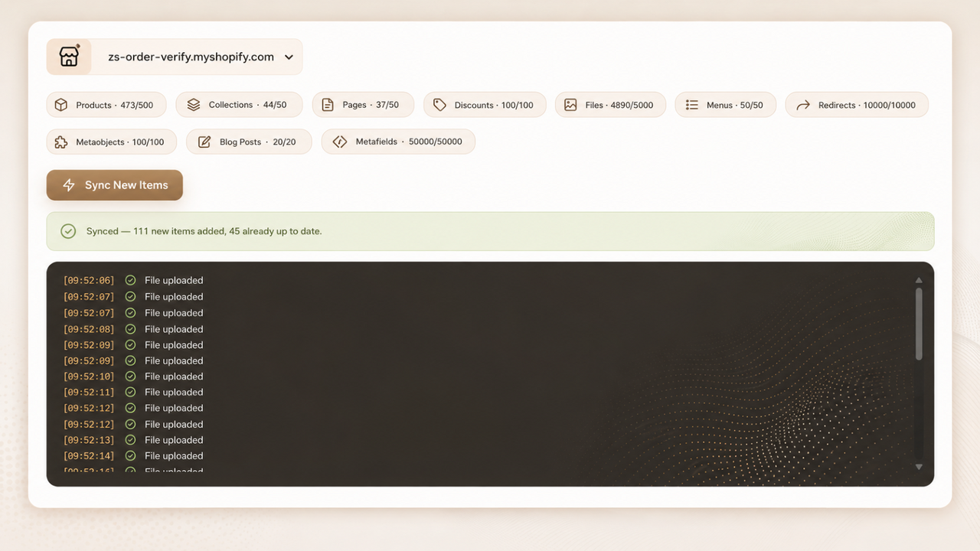The height and width of the screenshot is (551, 980).
Task: Click the store shop icon
Action: (x=69, y=57)
